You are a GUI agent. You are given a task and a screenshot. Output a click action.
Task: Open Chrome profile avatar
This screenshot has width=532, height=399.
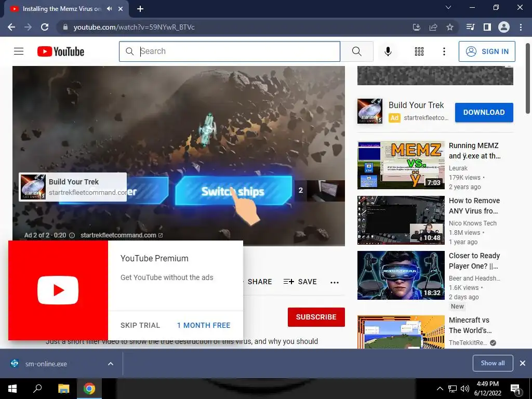504,27
